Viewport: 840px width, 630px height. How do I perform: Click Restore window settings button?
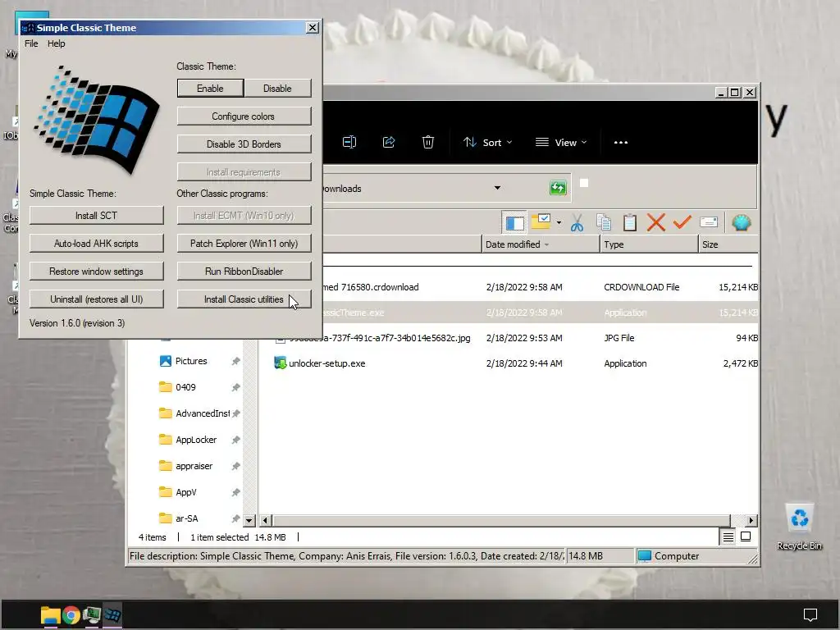tap(97, 271)
